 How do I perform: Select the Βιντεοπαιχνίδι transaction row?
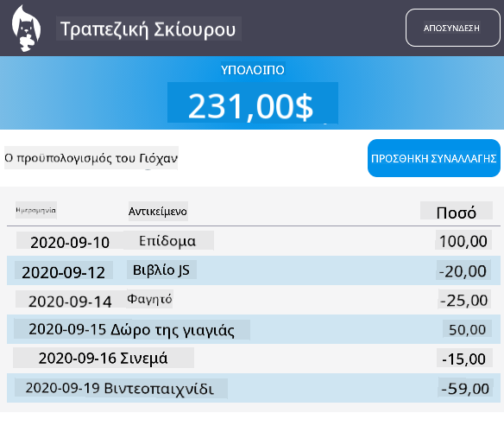point(253,388)
